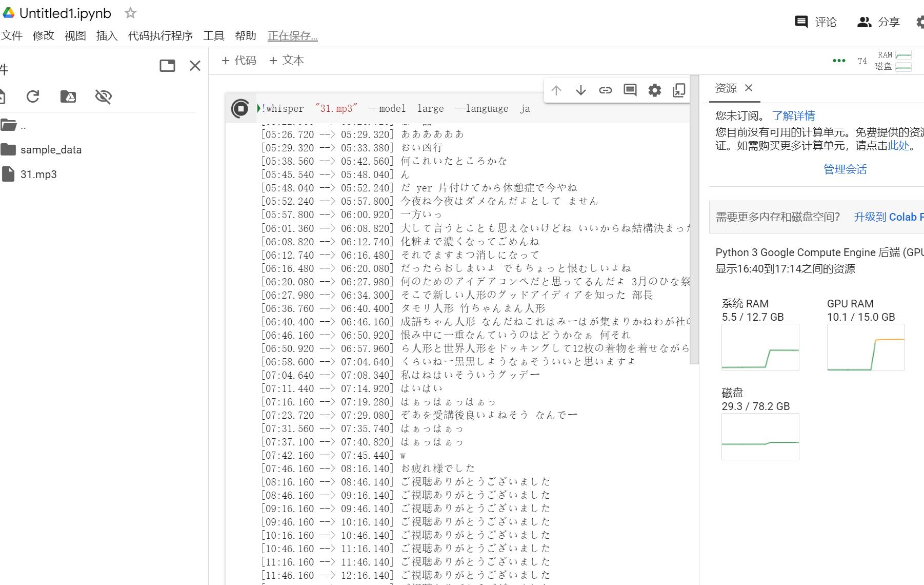
Task: Select the 31.mp3 file
Action: pyautogui.click(x=38, y=174)
